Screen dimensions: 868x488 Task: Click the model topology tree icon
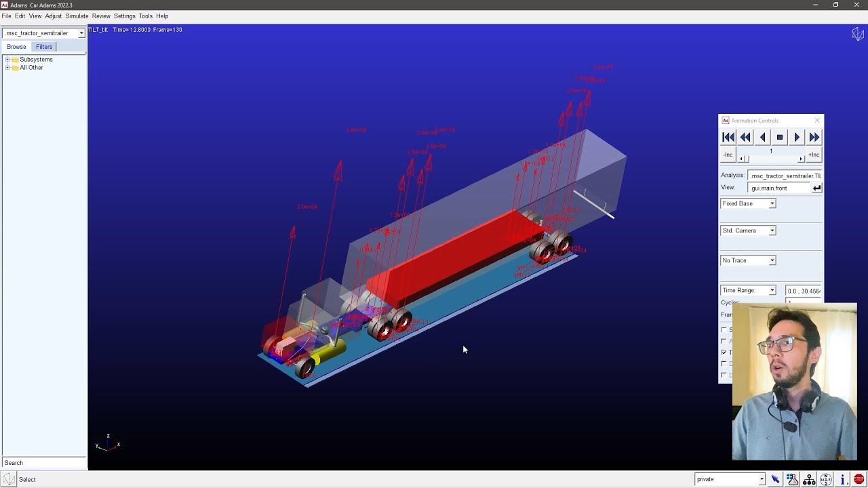pos(809,479)
